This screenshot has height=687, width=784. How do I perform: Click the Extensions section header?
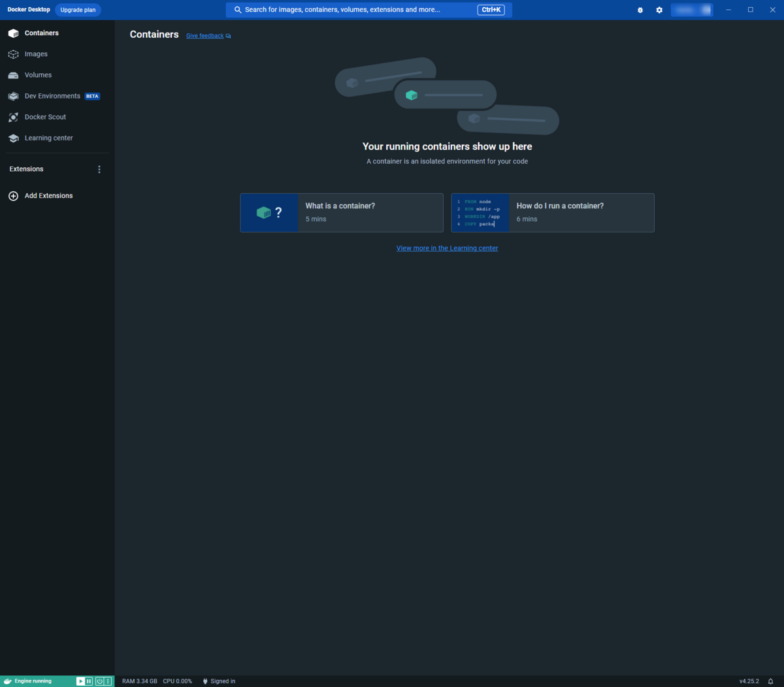coord(26,169)
